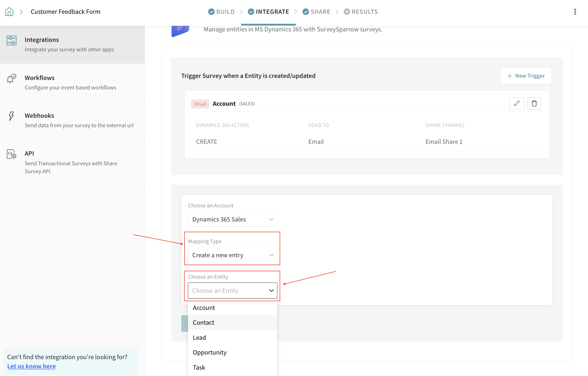
Task: Open the three-dot options menu
Action: click(575, 12)
